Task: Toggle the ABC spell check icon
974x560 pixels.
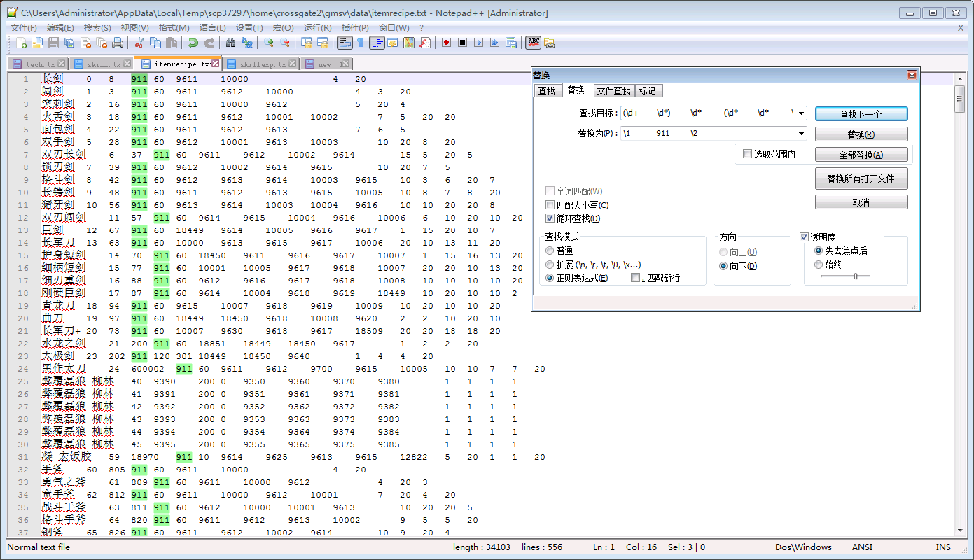Action: [x=533, y=43]
